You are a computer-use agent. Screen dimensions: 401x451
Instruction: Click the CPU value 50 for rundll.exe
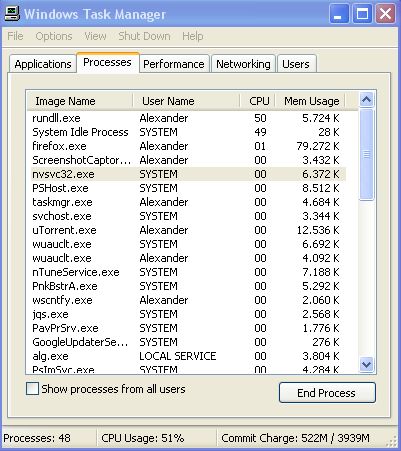[260, 118]
